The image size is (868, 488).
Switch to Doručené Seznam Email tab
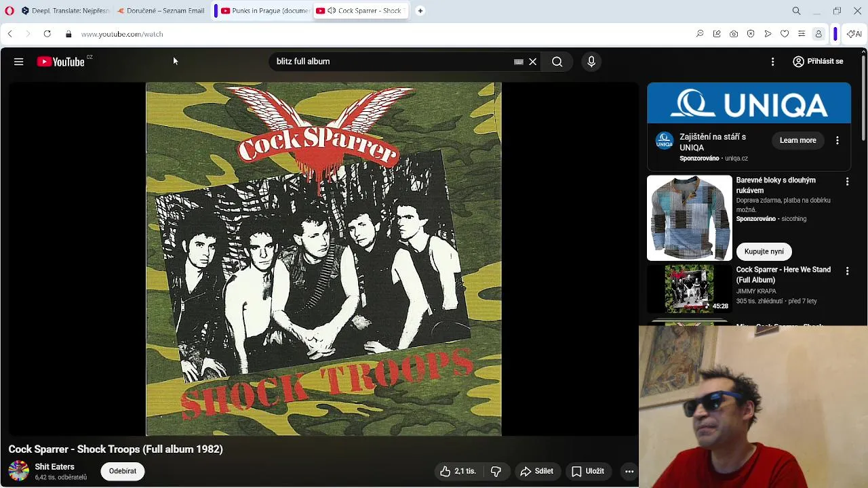[161, 11]
